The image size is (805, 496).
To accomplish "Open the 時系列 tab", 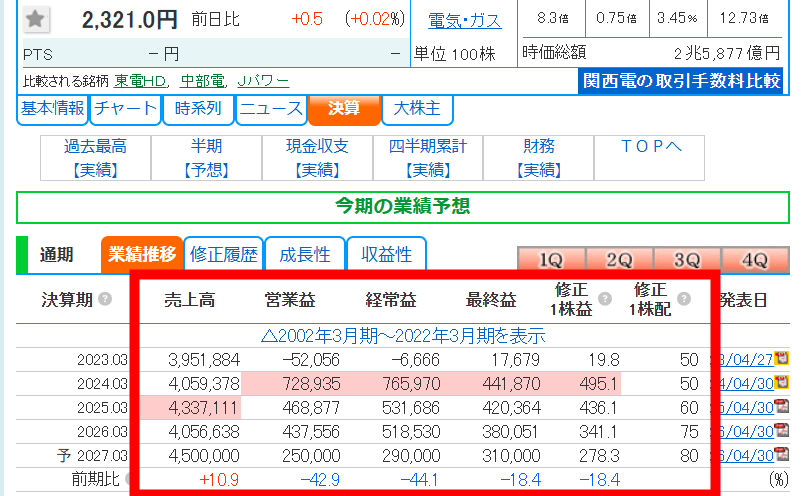I will (x=198, y=109).
